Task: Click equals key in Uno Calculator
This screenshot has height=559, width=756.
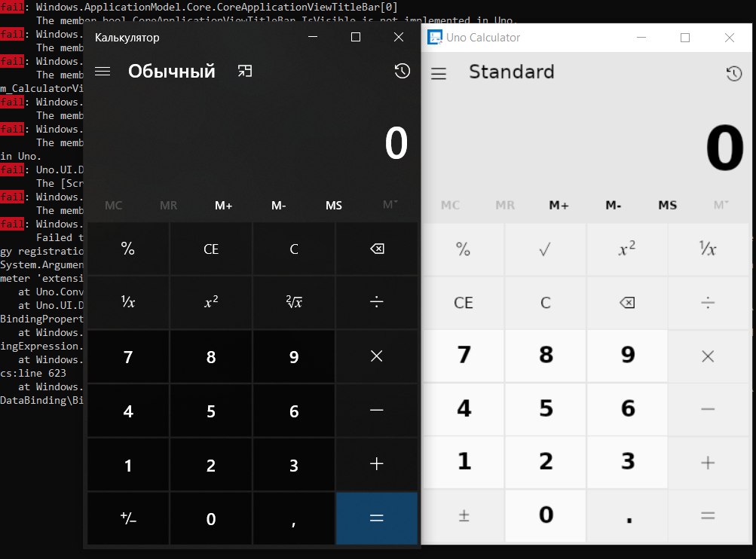Action: pos(708,515)
